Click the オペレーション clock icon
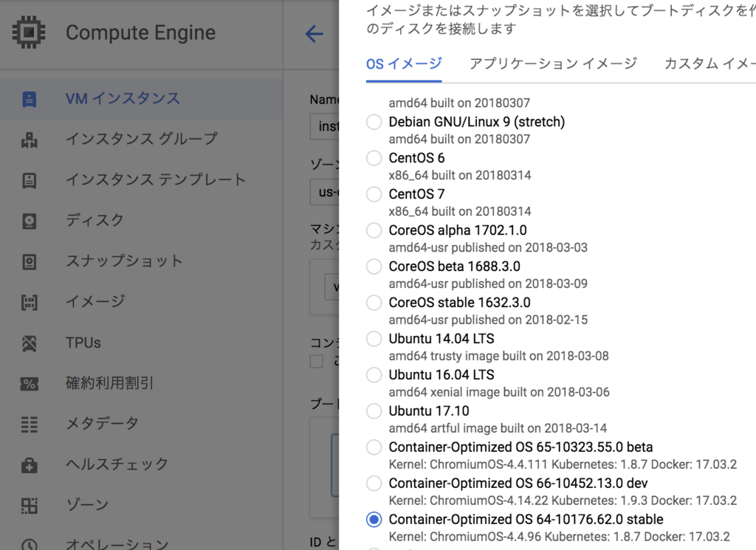 tap(30, 545)
